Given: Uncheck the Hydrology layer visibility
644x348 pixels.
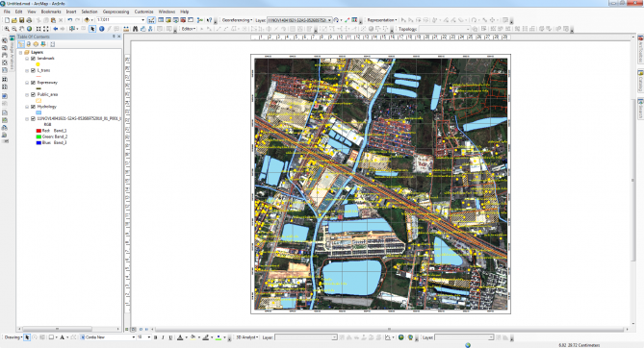Looking at the screenshot, I should click(33, 107).
